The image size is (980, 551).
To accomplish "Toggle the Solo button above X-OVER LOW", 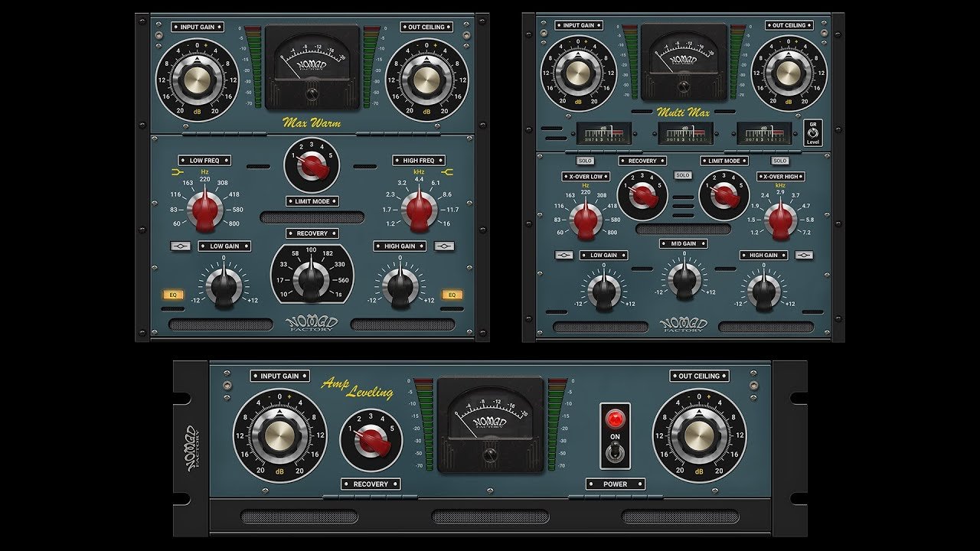I will (x=586, y=161).
